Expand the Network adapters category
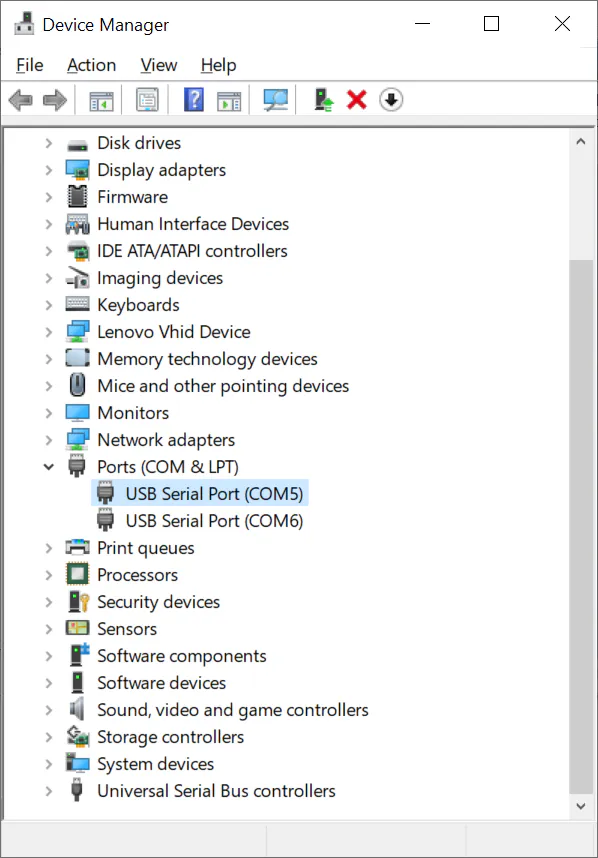Viewport: 598px width, 858px height. pos(49,440)
